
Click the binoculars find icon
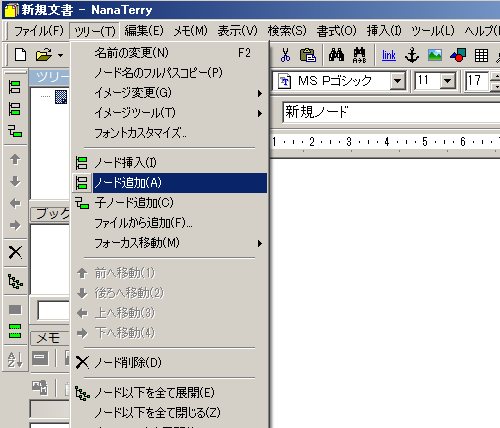(x=336, y=55)
